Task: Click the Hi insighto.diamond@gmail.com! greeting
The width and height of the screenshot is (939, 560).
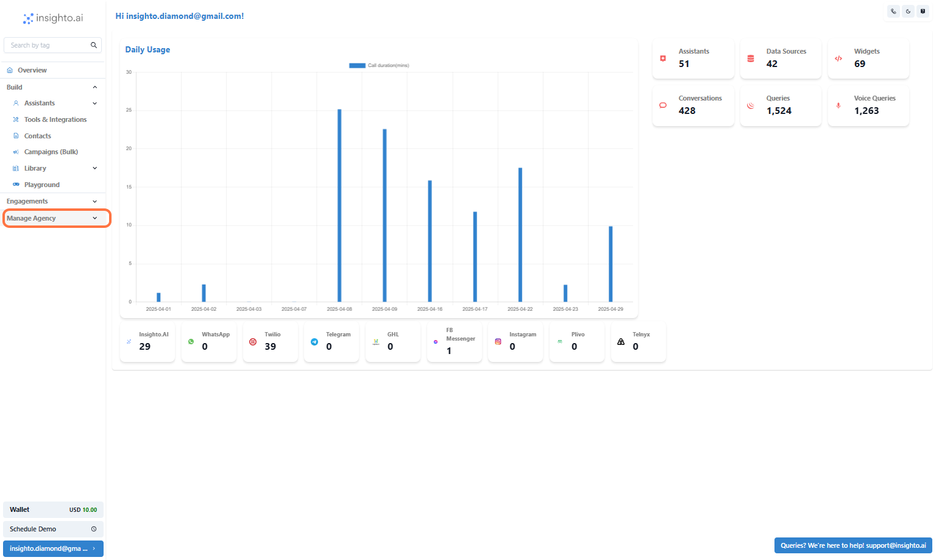Action: 180,16
